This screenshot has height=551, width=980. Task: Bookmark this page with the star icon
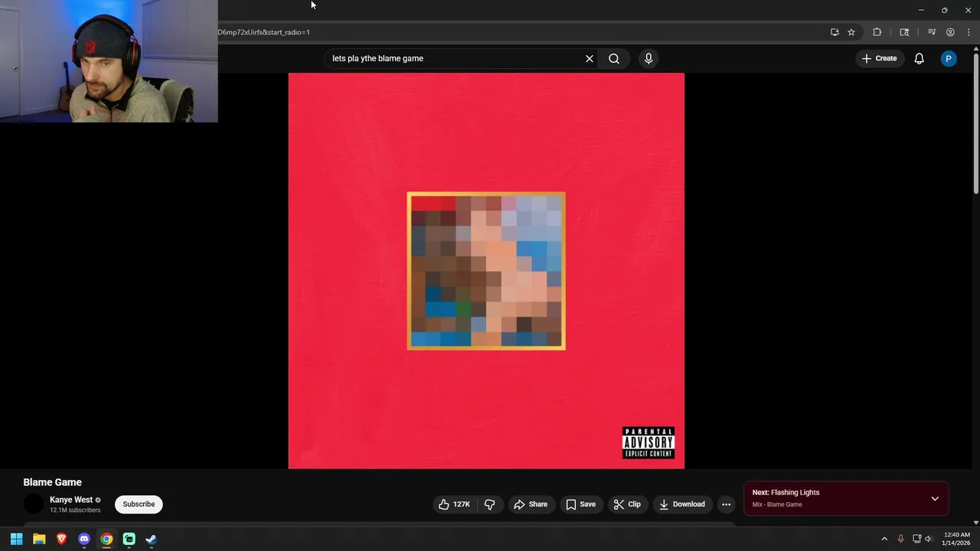point(851,32)
